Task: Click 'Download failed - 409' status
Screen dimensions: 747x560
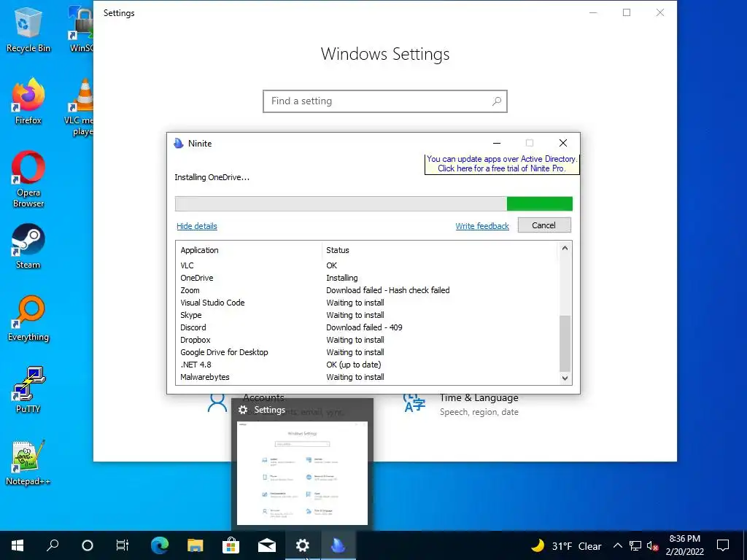Action: point(364,327)
